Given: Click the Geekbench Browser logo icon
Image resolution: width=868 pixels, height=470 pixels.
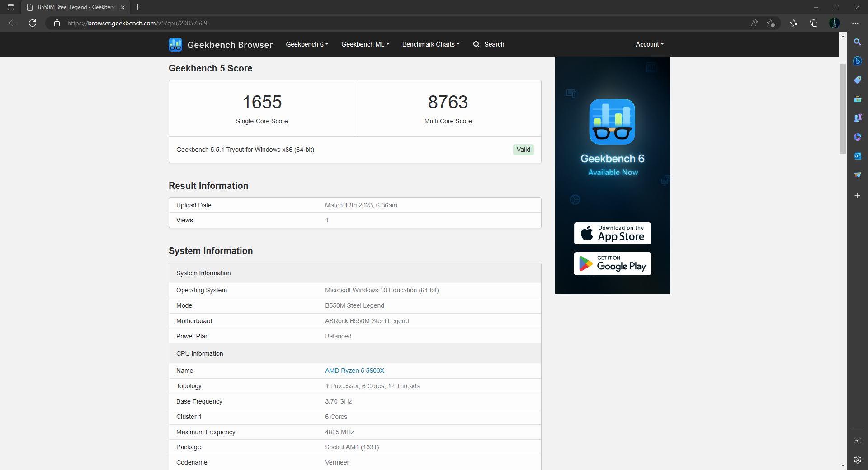Looking at the screenshot, I should click(175, 44).
